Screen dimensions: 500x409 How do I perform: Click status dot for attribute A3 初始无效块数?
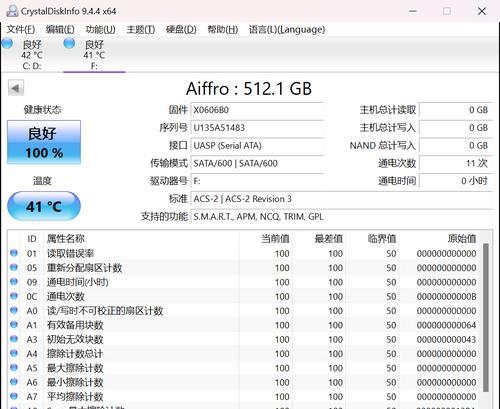pyautogui.click(x=14, y=339)
